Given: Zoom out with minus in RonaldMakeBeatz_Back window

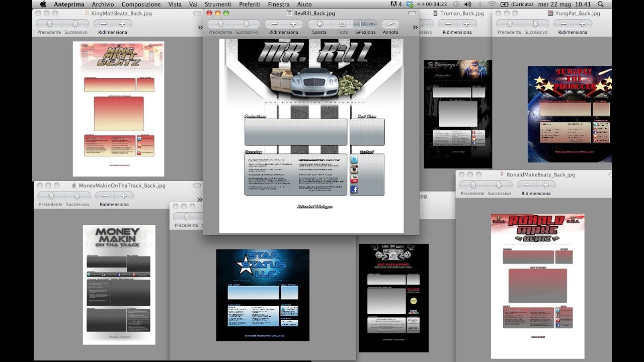Looking at the screenshot, I should 527,185.
